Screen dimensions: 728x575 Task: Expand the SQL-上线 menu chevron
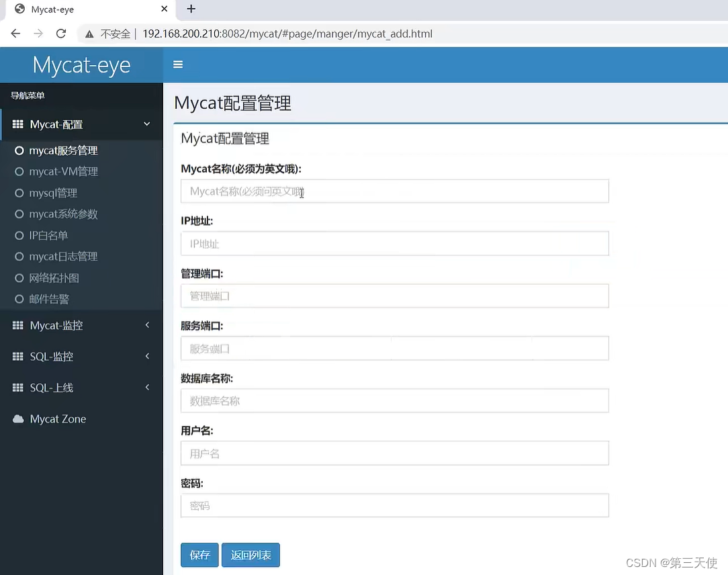click(x=147, y=388)
